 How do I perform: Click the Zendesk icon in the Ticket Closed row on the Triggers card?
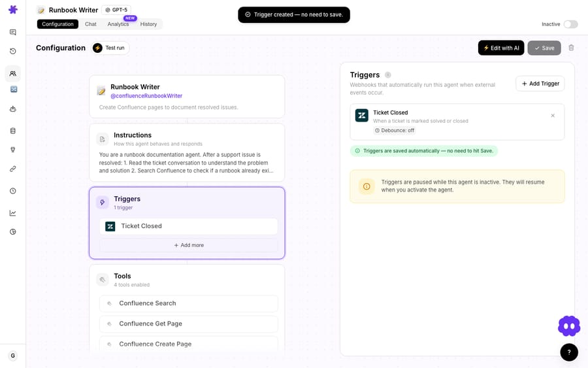click(x=110, y=226)
